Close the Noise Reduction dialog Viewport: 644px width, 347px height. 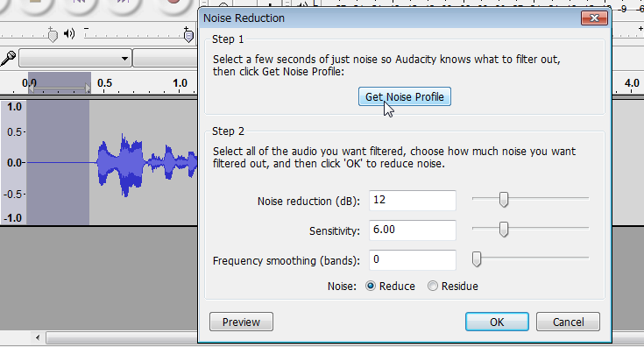pos(594,18)
